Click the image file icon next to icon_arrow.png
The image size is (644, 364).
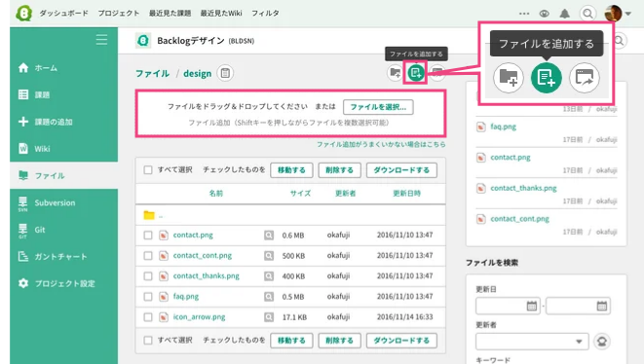(164, 317)
